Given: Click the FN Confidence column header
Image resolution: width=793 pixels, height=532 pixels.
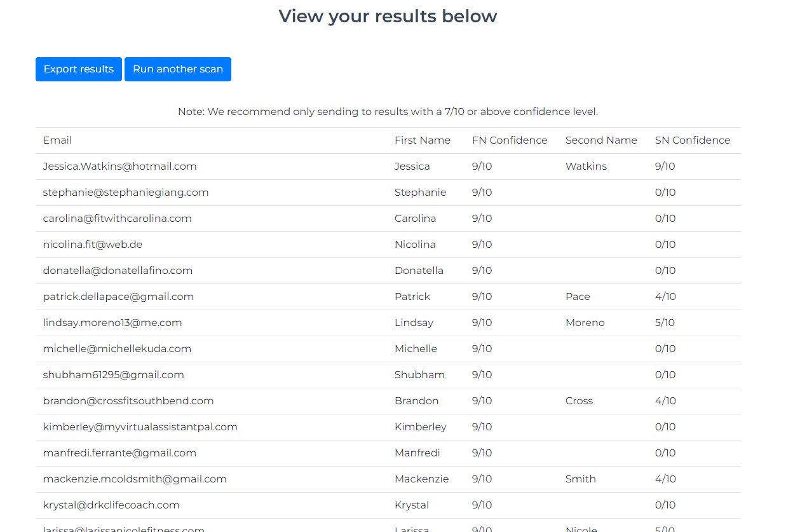Looking at the screenshot, I should coord(510,140).
